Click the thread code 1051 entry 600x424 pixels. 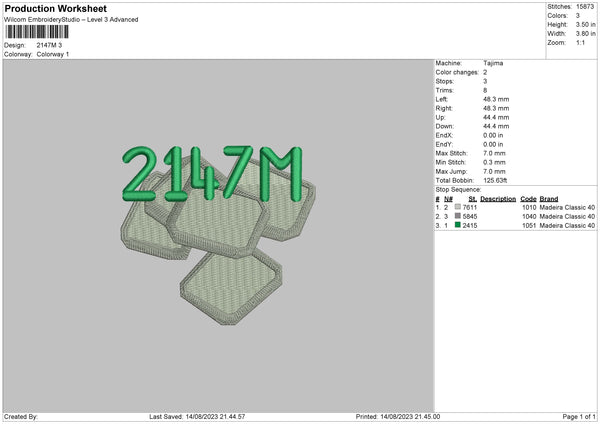pyautogui.click(x=529, y=225)
